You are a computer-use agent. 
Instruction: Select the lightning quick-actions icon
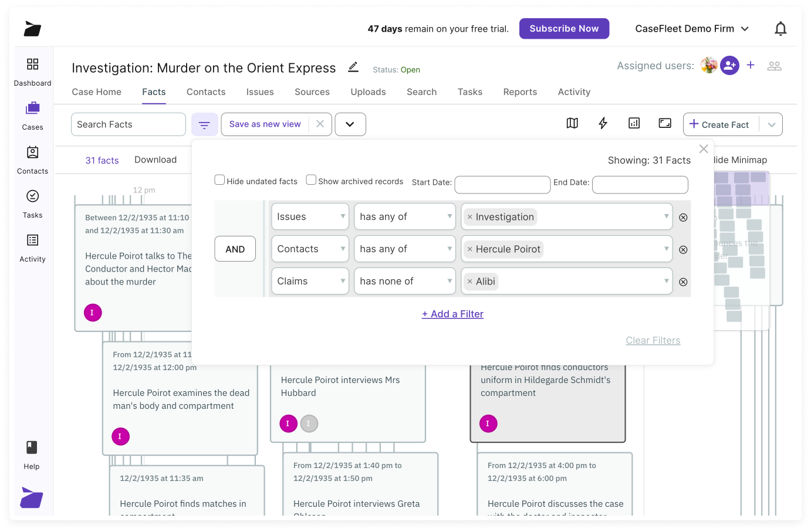(603, 123)
